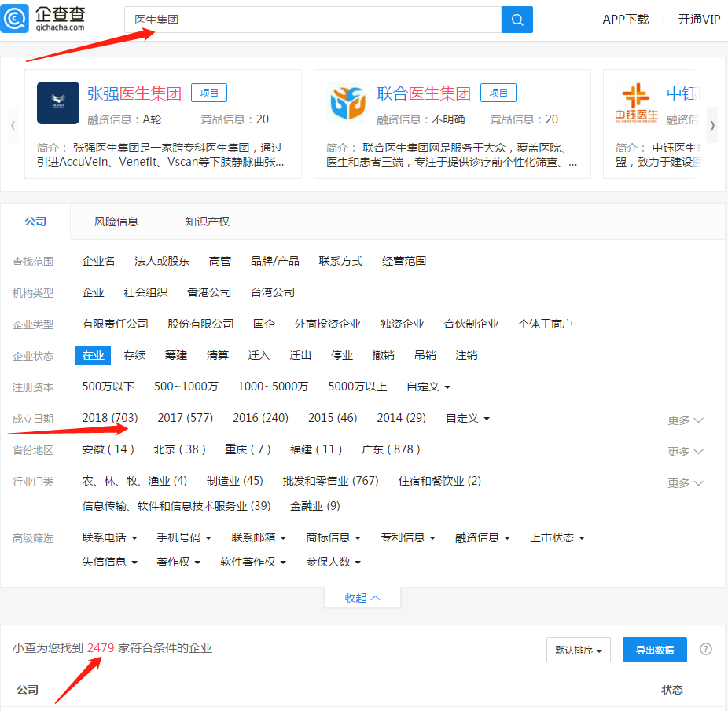Image resolution: width=728 pixels, height=711 pixels.
Task: Filter by 有限责任公司 enterprise type
Action: tap(115, 324)
